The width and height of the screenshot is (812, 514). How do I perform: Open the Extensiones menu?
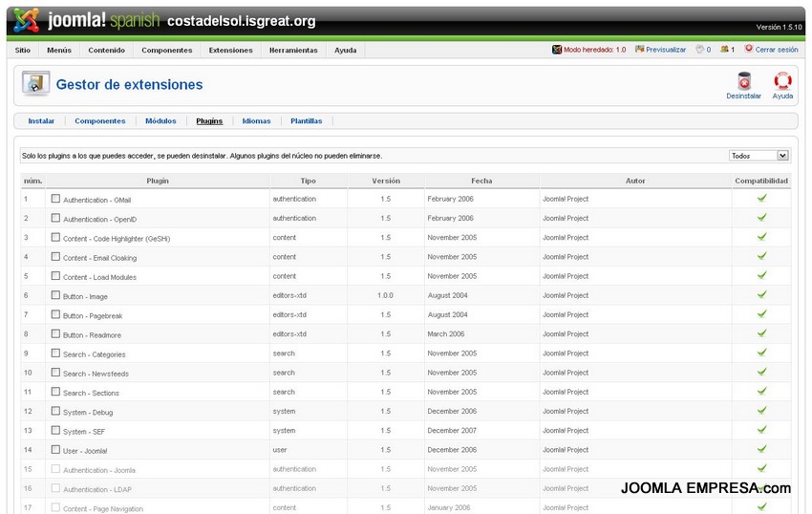(231, 51)
